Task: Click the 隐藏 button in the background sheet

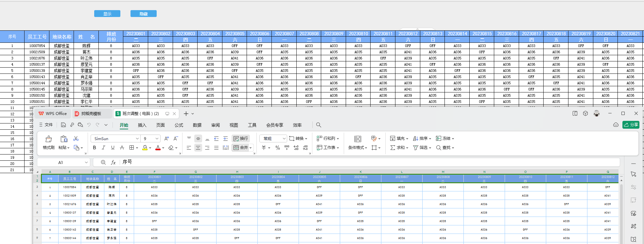Action: (x=144, y=14)
